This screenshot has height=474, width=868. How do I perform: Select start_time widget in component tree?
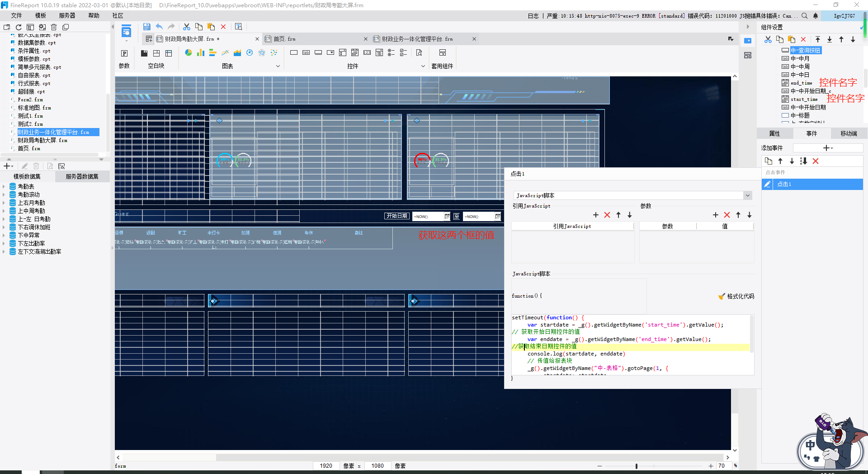pyautogui.click(x=804, y=99)
